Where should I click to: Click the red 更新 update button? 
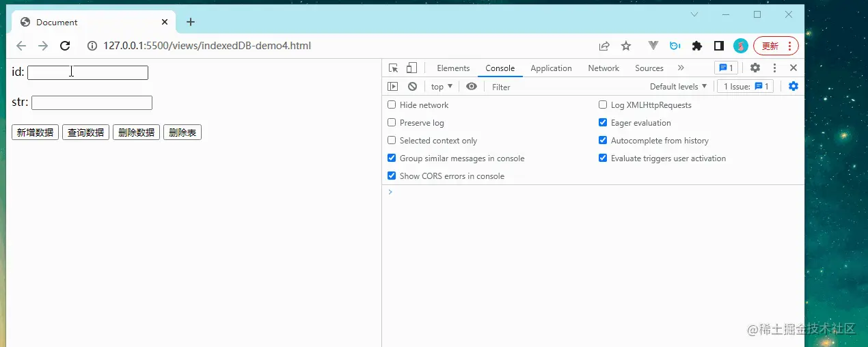[776, 46]
